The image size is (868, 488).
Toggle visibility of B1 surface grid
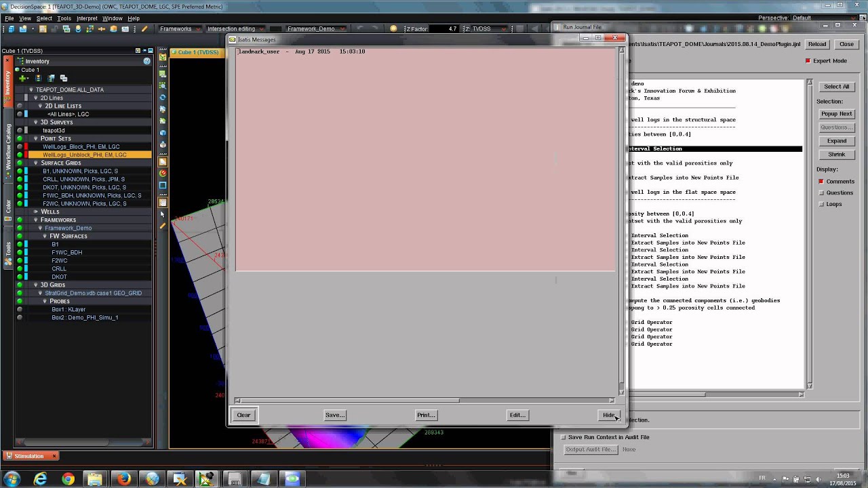(x=20, y=171)
